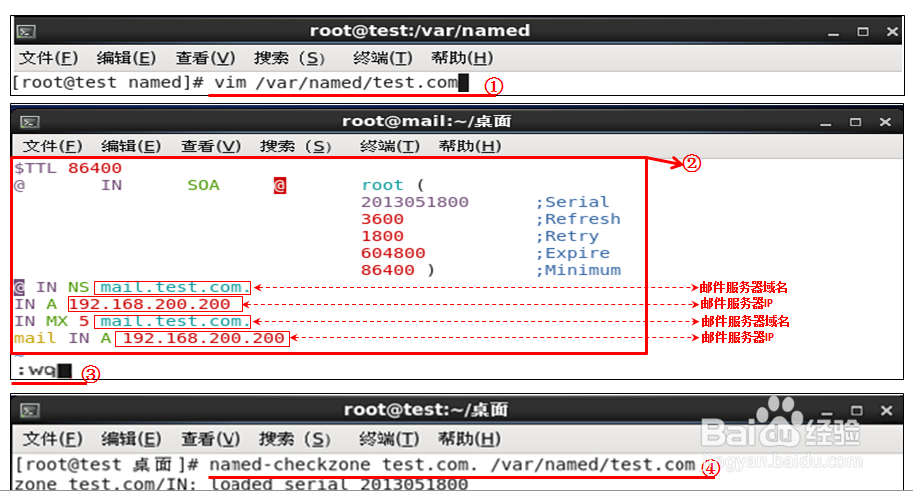Maximize the bottom root@test:~/桌面 window

857,411
